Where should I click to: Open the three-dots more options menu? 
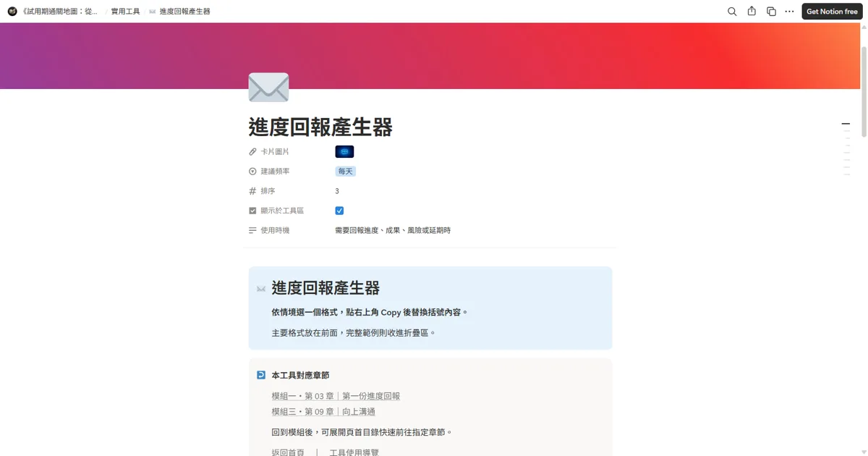coord(789,12)
